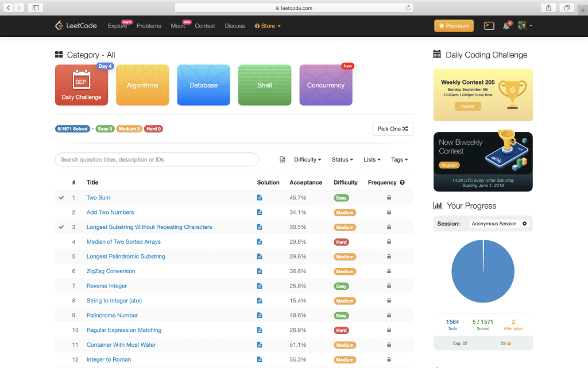Open solution icon for Integer to Roman

(260, 359)
